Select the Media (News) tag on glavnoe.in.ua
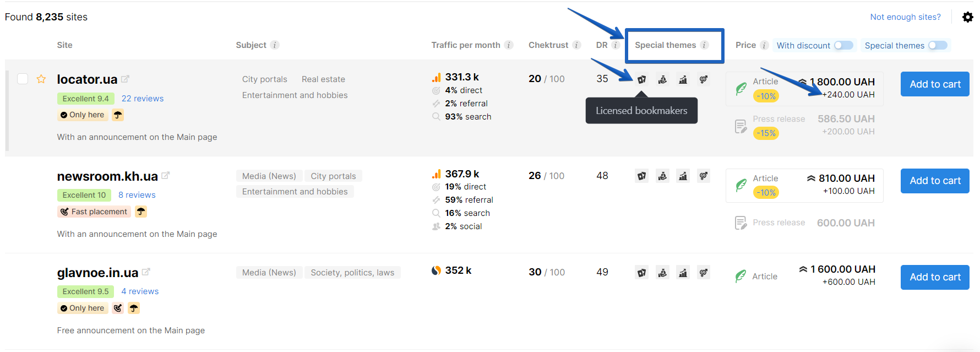Image resolution: width=980 pixels, height=352 pixels. 269,272
